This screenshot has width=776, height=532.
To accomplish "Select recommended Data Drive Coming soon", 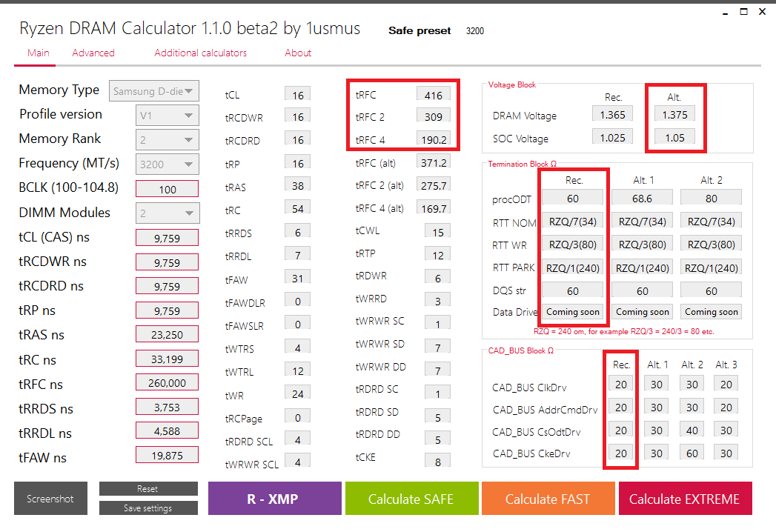I will 573,312.
